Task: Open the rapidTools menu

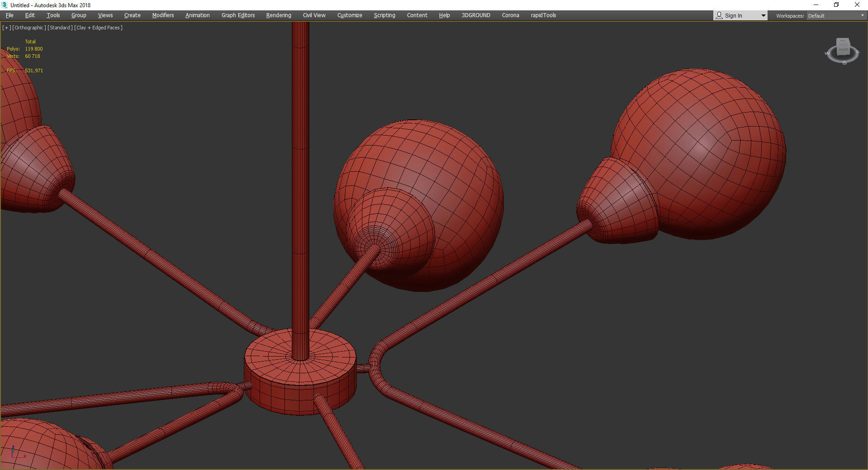Action: pyautogui.click(x=543, y=15)
